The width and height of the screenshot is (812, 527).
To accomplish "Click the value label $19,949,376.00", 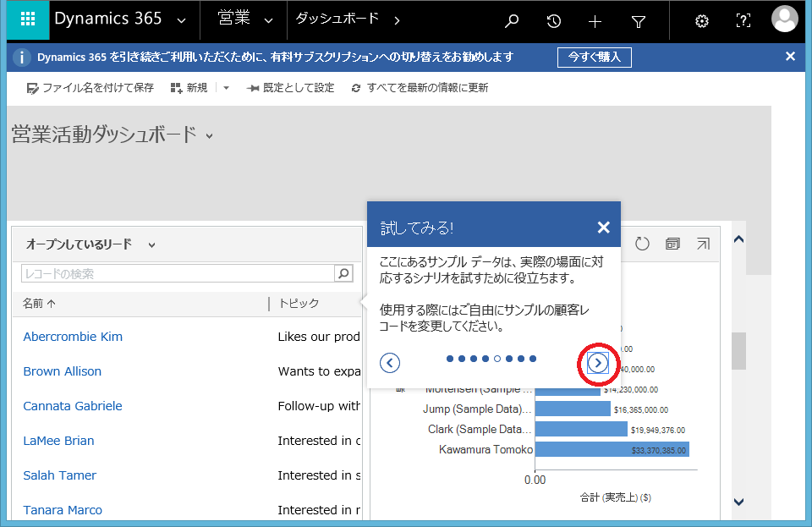I will pos(658,431).
